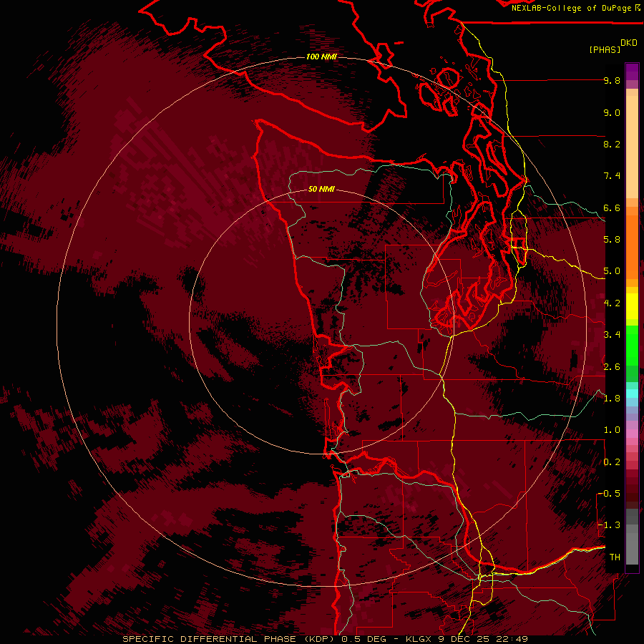This screenshot has width=644, height=644.
Task: Pick the 3.4 scale value
Action: tap(612, 335)
